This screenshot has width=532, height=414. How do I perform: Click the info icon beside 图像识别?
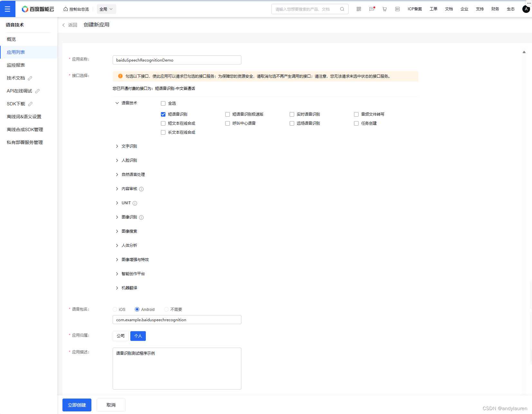[141, 217]
